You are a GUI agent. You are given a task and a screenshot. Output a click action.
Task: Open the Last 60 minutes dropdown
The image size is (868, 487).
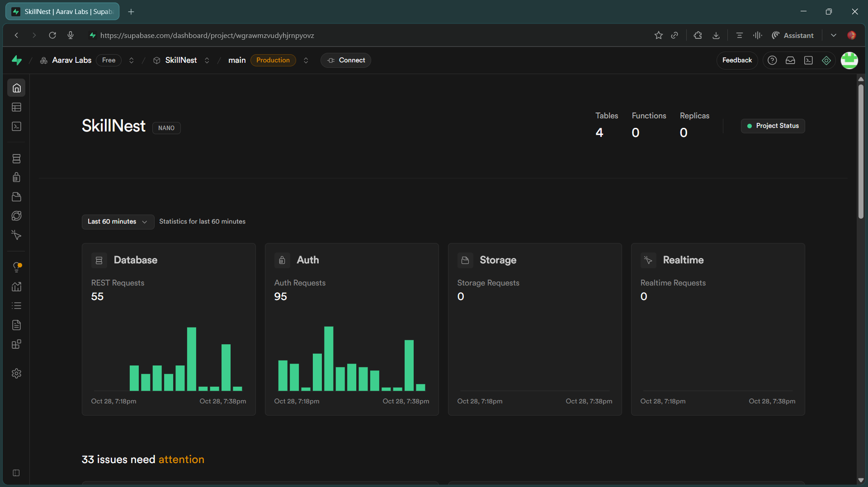(x=118, y=222)
